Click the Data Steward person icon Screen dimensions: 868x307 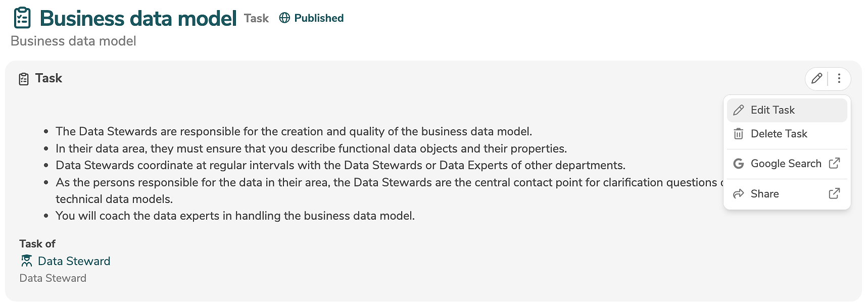coord(27,261)
